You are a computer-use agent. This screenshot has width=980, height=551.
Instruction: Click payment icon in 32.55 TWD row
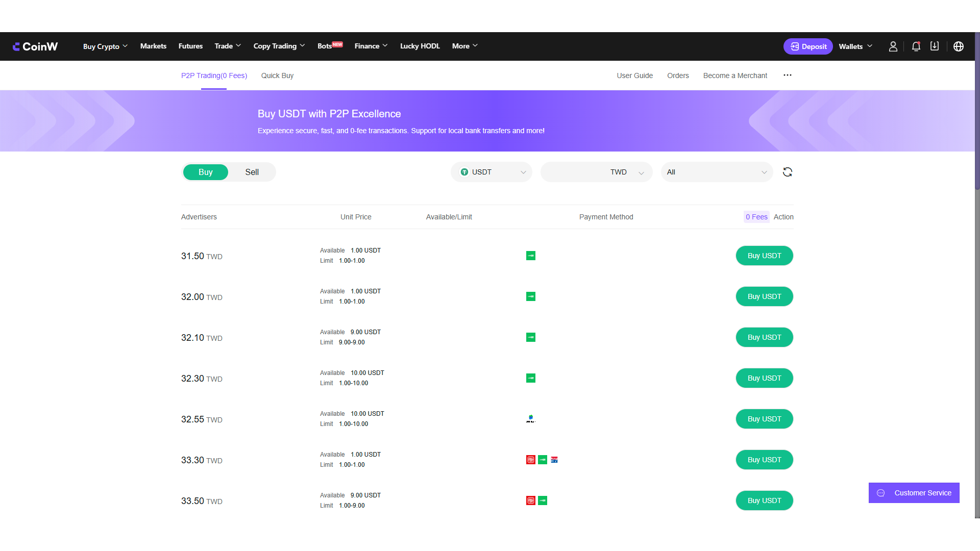tap(531, 419)
